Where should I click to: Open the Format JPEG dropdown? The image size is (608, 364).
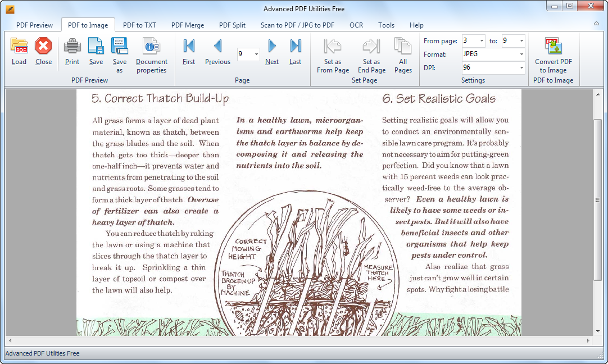[521, 54]
